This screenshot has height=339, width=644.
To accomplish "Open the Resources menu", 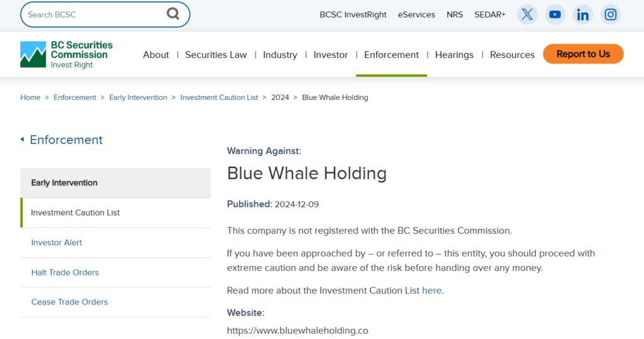I will pos(512,55).
